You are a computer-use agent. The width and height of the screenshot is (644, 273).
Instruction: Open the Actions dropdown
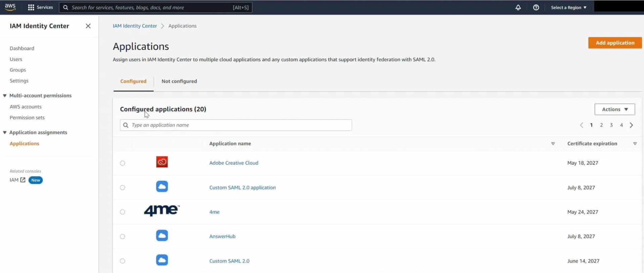point(614,109)
